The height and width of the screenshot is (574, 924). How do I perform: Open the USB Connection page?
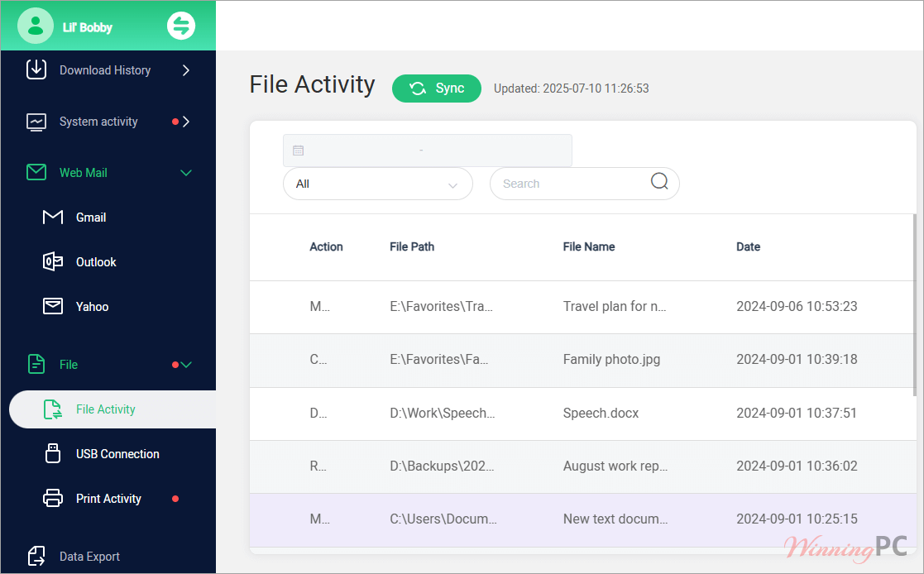point(117,454)
